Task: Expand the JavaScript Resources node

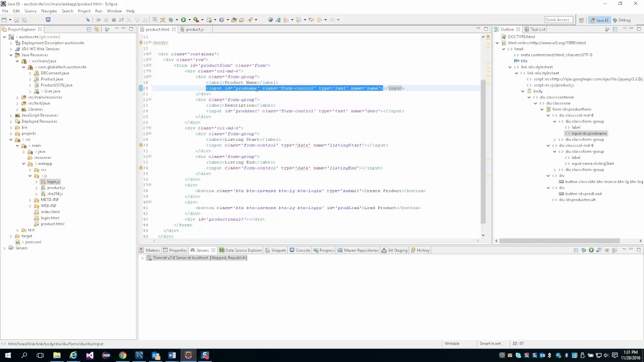Action: [11, 115]
